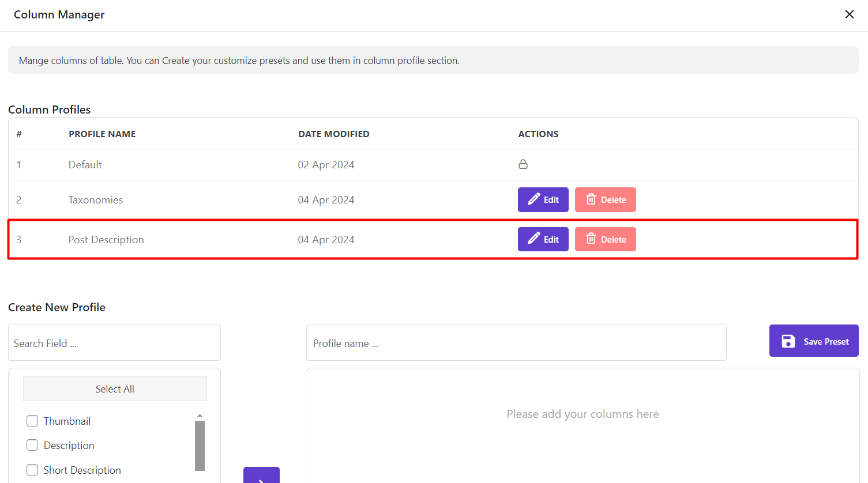Select the Default profile row name
Viewport: 868px width, 483px height.
point(85,165)
